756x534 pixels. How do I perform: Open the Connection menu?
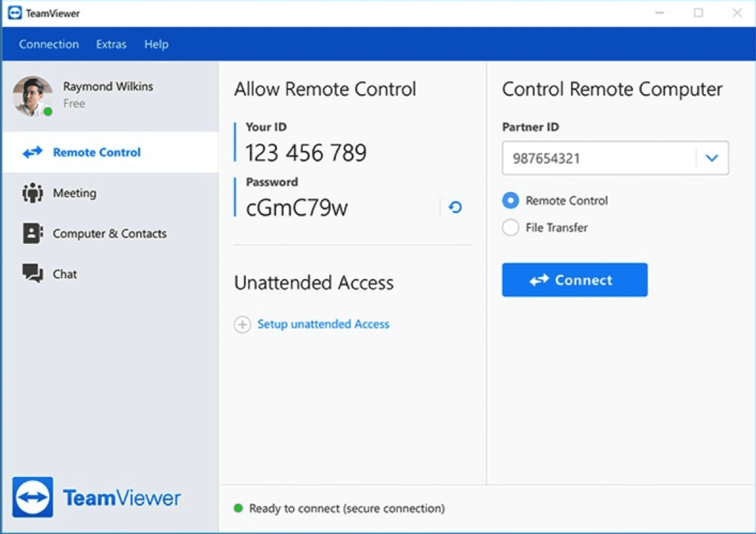coord(49,44)
